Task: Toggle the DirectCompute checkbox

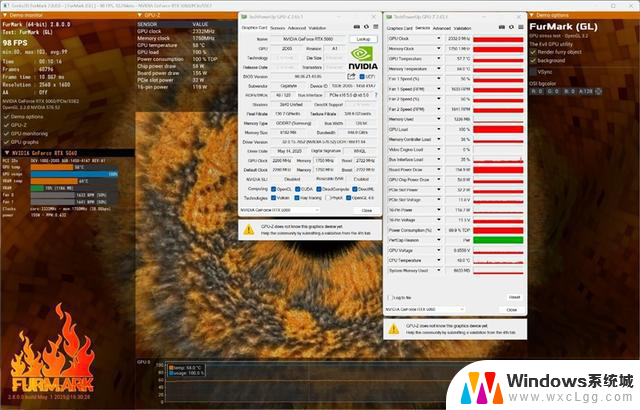Action: pos(319,189)
